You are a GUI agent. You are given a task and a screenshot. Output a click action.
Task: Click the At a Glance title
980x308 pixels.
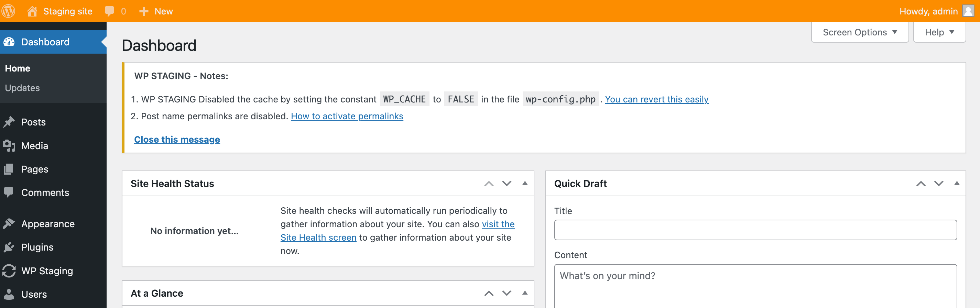(x=157, y=293)
